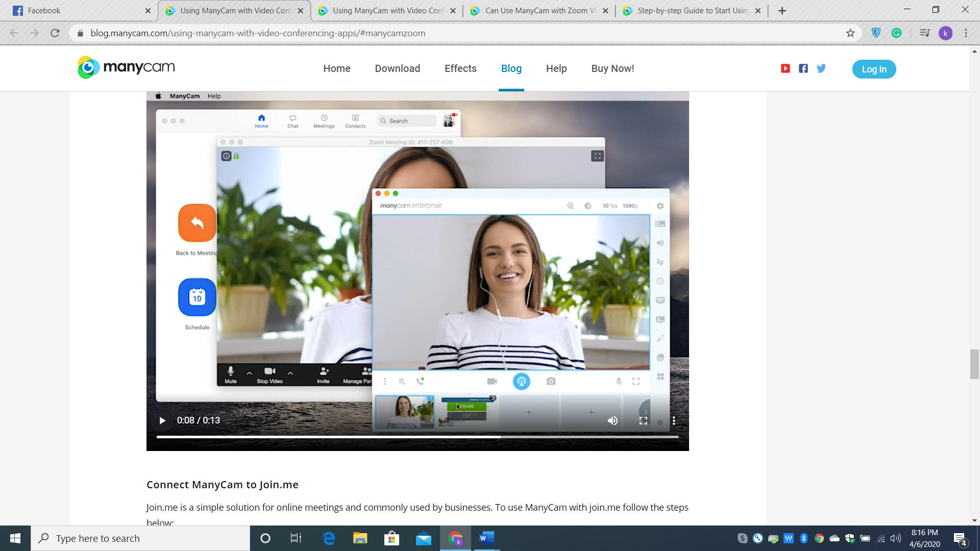Close the Step-by-step Guide tab
Viewport: 980px width, 551px height.
[x=758, y=11]
